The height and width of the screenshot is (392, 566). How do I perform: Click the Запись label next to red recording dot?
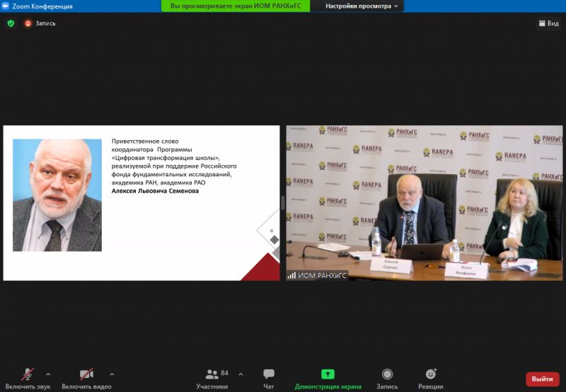click(x=45, y=23)
